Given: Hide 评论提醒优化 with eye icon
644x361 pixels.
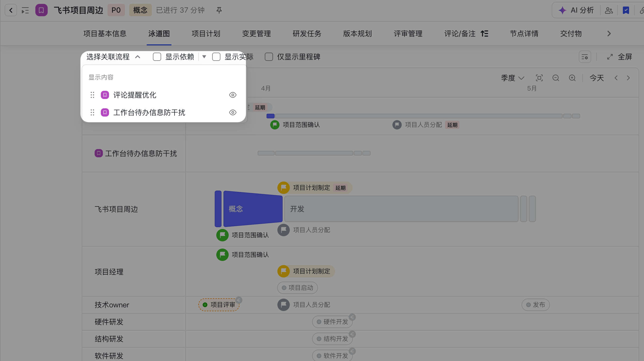Looking at the screenshot, I should click(233, 95).
